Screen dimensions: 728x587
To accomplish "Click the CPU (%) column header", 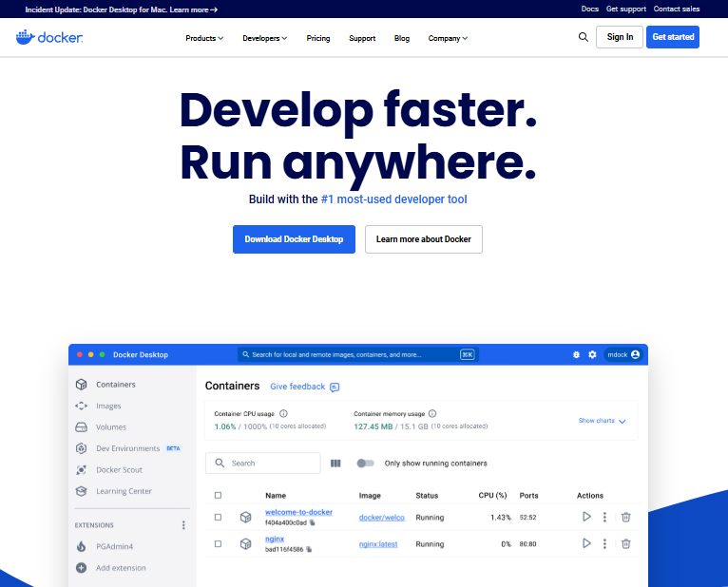I will pyautogui.click(x=492, y=496).
